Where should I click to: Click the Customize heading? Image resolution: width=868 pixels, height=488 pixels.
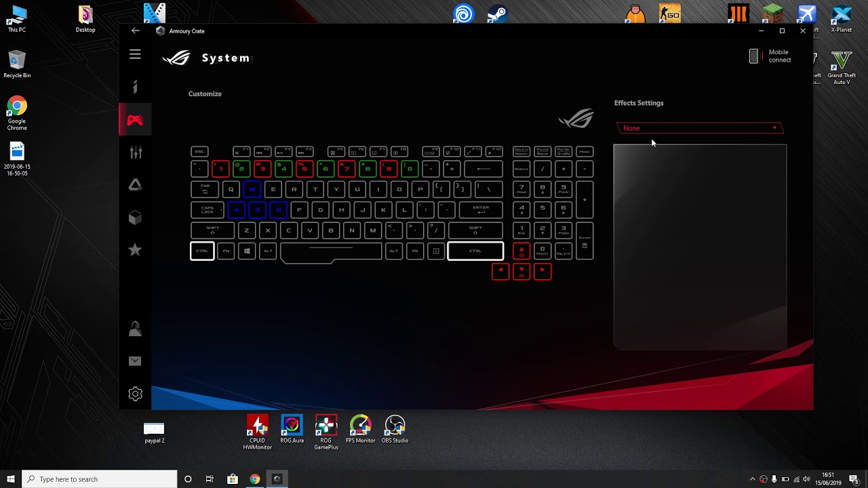click(x=205, y=94)
